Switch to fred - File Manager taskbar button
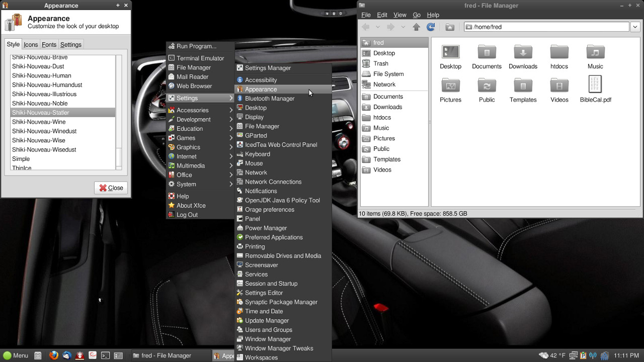Image resolution: width=644 pixels, height=362 pixels. pyautogui.click(x=170, y=355)
